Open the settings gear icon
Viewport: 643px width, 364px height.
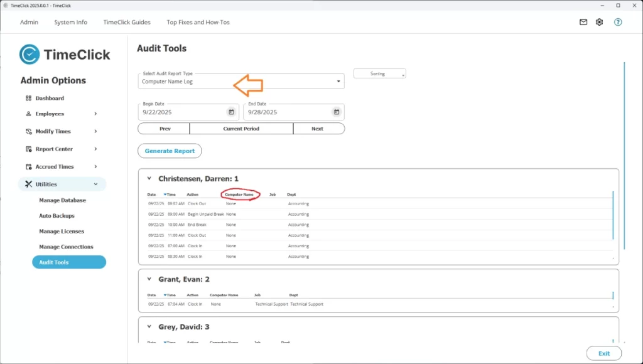pos(599,22)
